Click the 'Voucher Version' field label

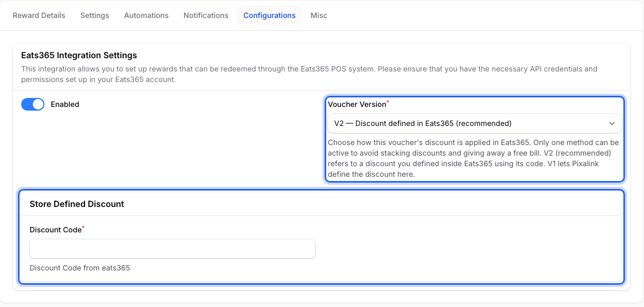(x=358, y=104)
